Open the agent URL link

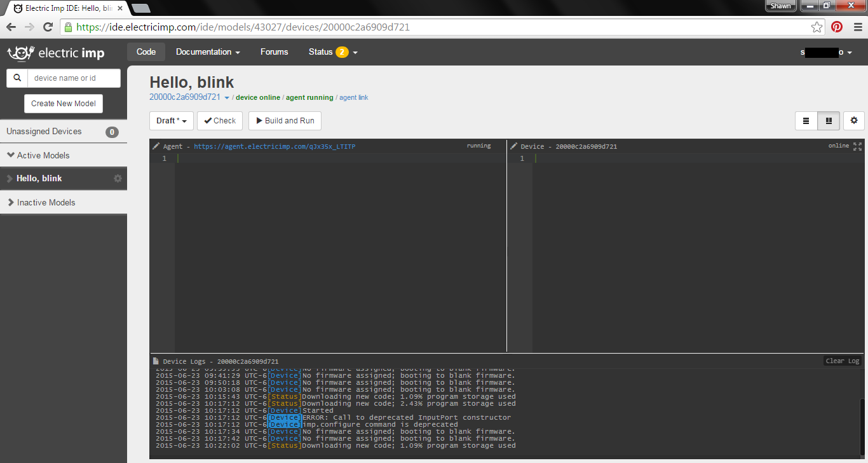coord(275,146)
